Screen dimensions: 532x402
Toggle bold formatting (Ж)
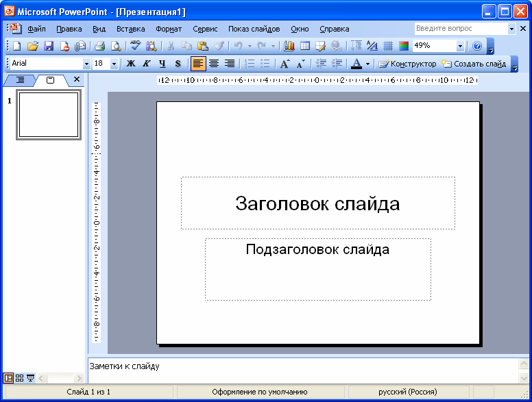130,64
